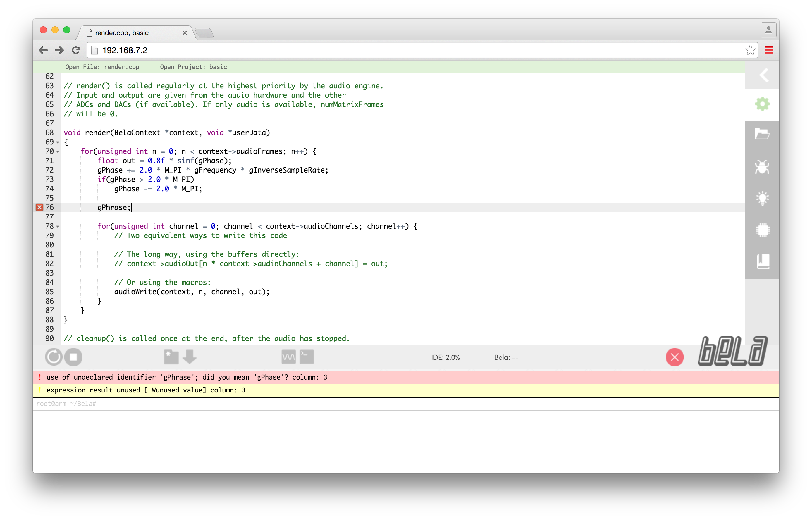Click line number 72 in the gutter
812x520 pixels.
coord(50,170)
